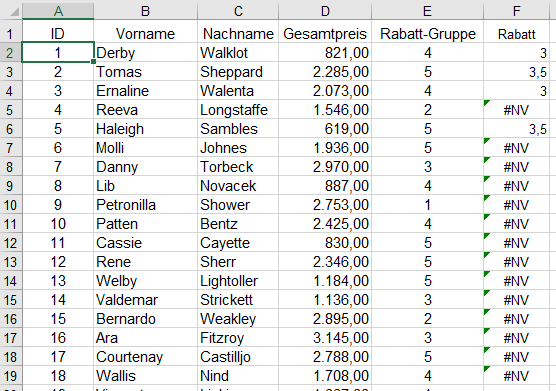Click error indicator triangle in cell F5
This screenshot has width=556, height=391.
tap(487, 103)
